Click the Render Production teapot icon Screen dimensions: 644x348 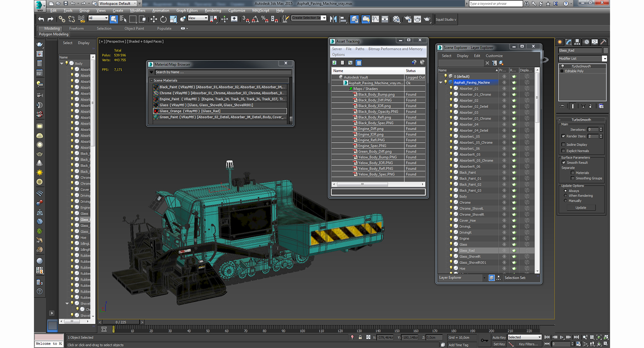point(427,19)
